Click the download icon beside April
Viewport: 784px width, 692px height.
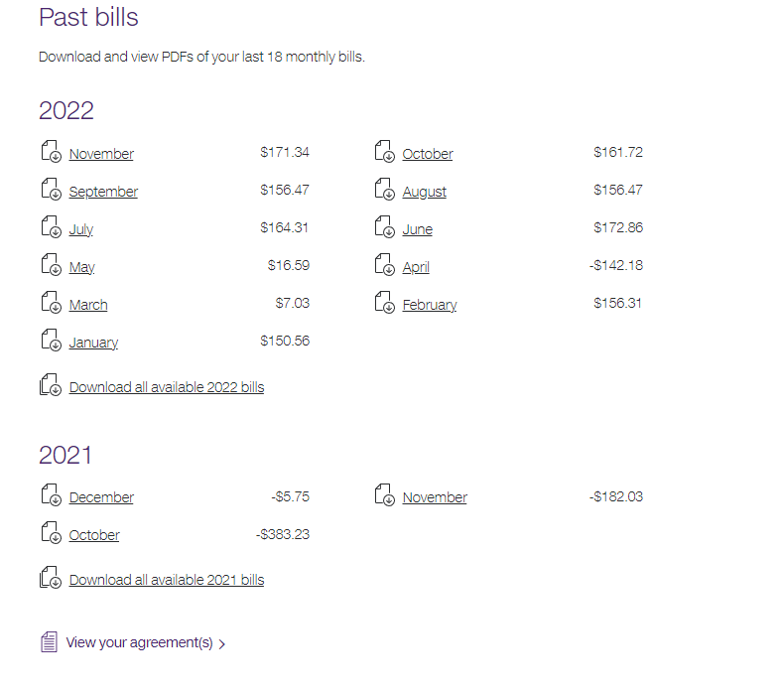pyautogui.click(x=384, y=266)
